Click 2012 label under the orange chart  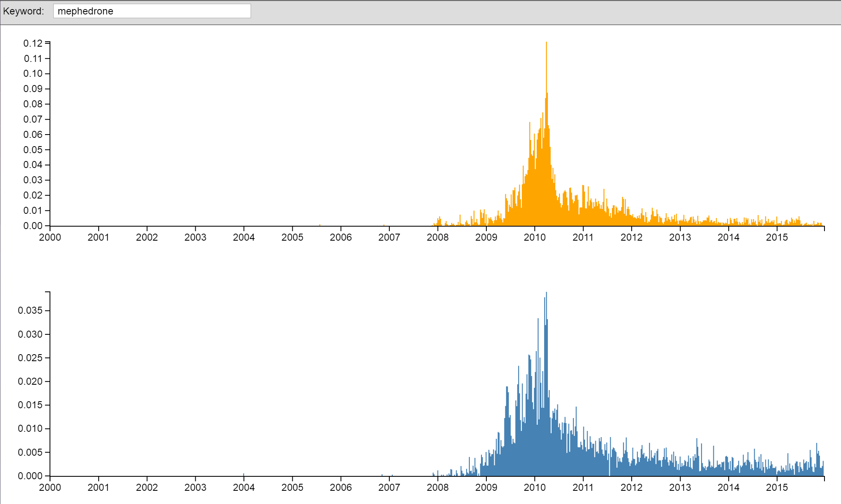631,237
